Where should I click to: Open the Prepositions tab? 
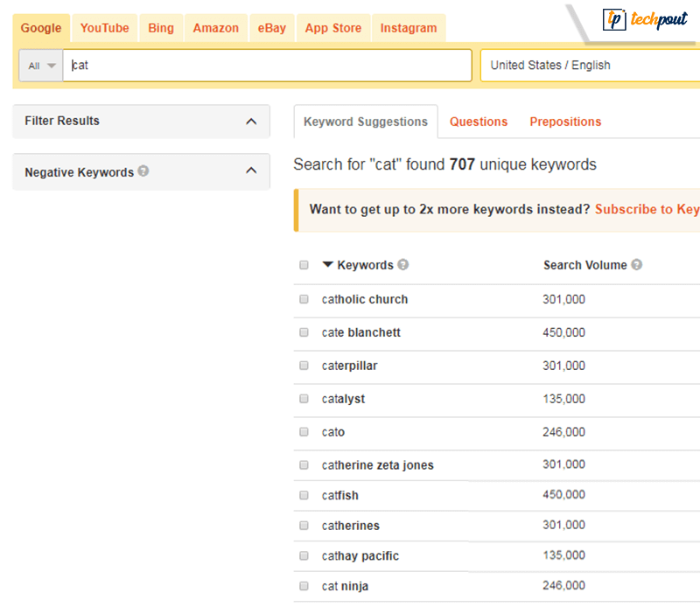point(565,122)
